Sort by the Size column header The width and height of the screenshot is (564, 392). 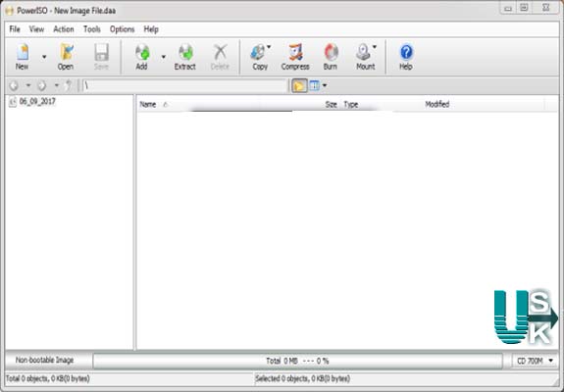[331, 104]
